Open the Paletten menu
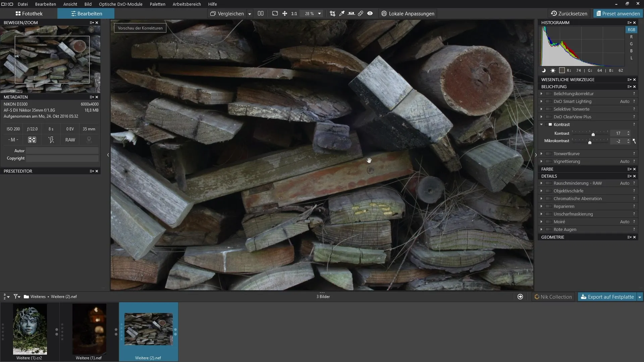644x362 pixels. pos(158,4)
